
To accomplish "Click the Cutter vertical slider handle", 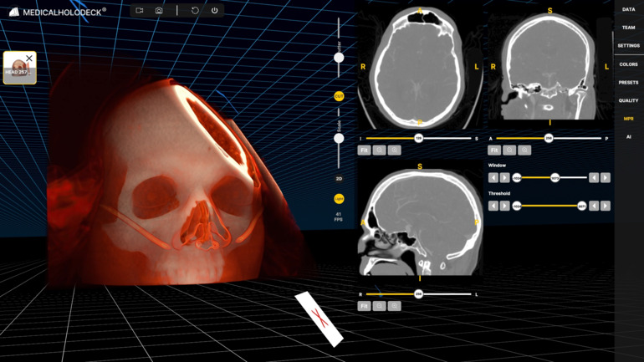I will [339, 58].
